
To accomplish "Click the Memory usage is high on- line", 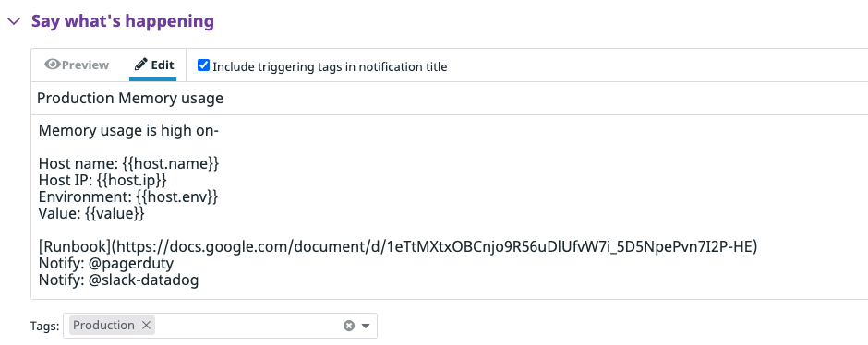I will point(129,131).
